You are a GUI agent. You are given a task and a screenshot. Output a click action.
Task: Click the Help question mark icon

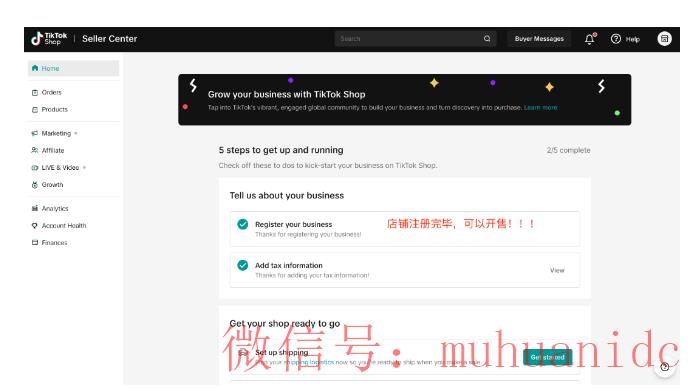(616, 39)
